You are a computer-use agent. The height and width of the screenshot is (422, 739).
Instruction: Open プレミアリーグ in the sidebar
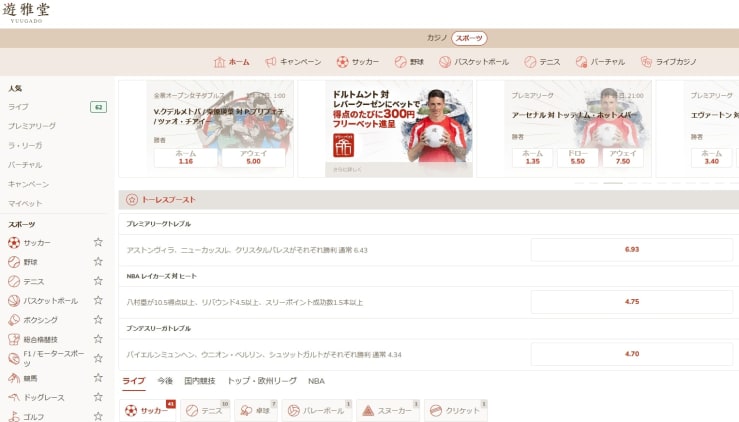click(x=32, y=126)
